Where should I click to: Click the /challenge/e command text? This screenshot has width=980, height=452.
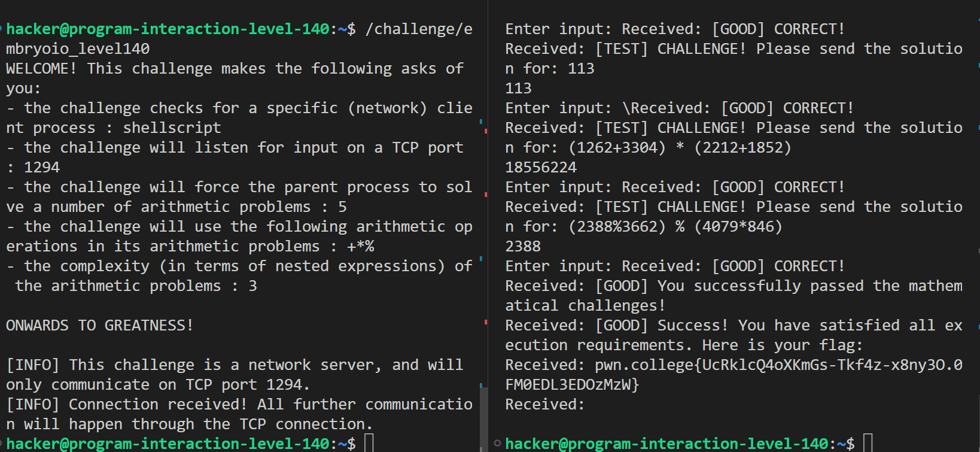point(419,29)
